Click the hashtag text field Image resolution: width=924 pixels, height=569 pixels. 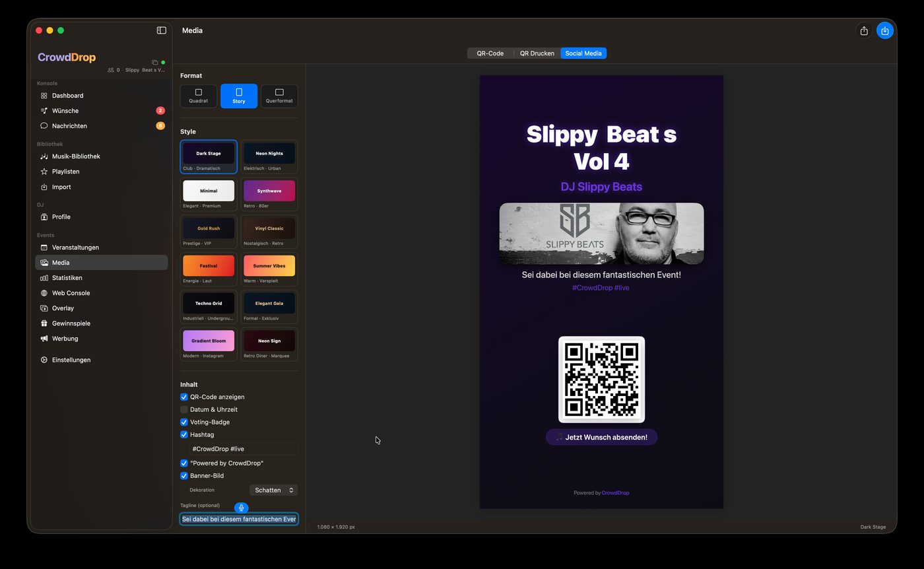(x=243, y=449)
